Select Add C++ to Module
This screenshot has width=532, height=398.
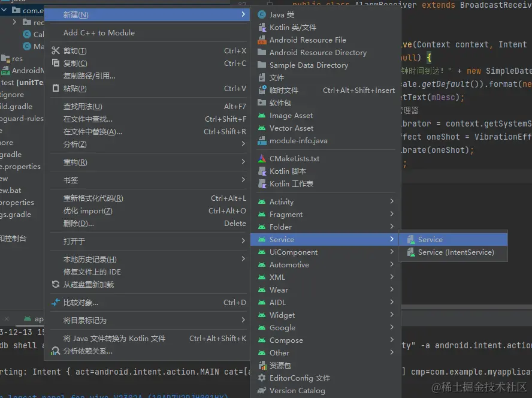click(147, 33)
